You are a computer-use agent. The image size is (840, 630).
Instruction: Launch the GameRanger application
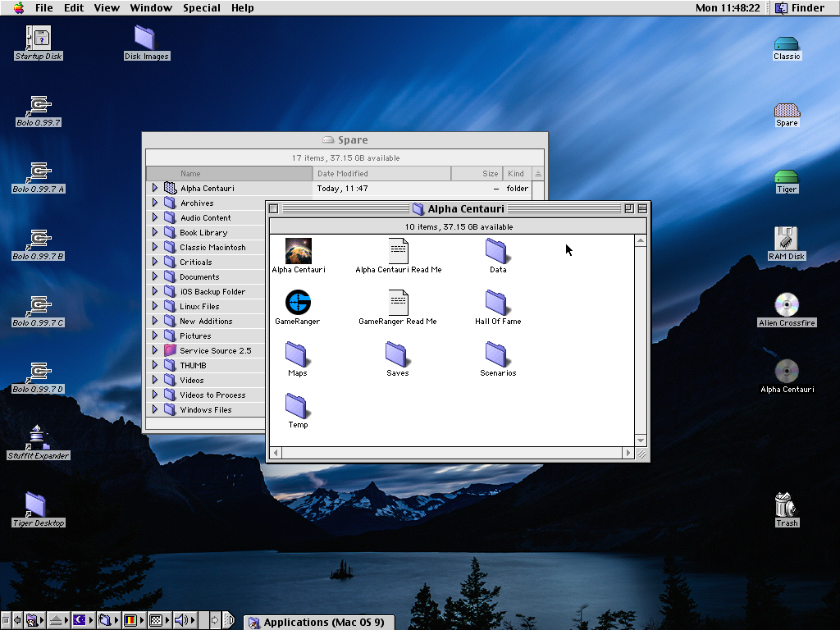298,303
